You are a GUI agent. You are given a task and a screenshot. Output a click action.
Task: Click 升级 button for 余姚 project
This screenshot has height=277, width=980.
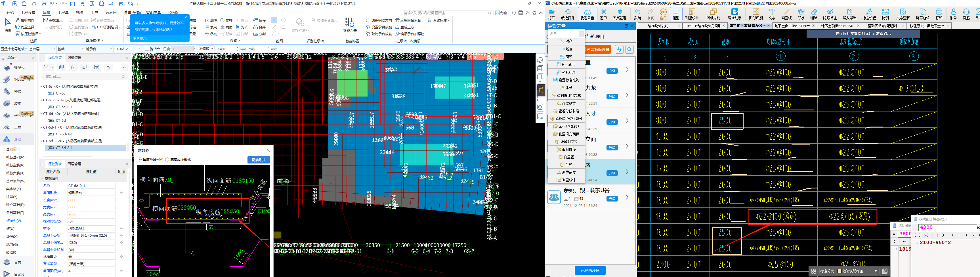[612, 199]
